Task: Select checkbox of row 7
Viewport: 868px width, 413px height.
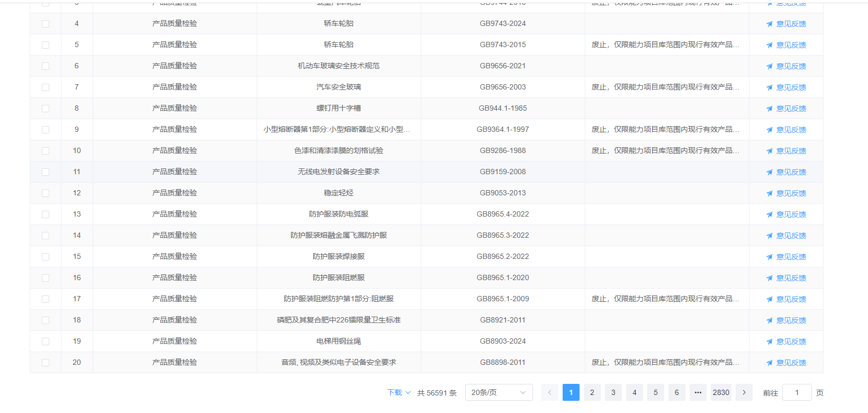Action: click(46, 87)
